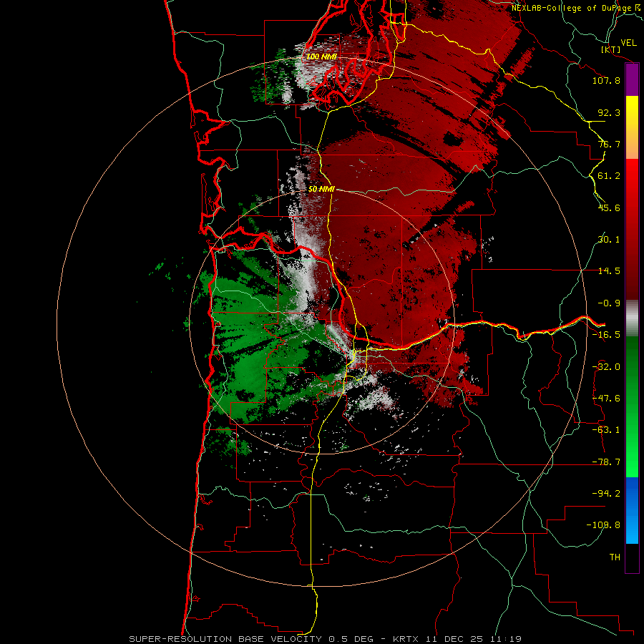Click the 100 NMI range ring label

click(321, 57)
